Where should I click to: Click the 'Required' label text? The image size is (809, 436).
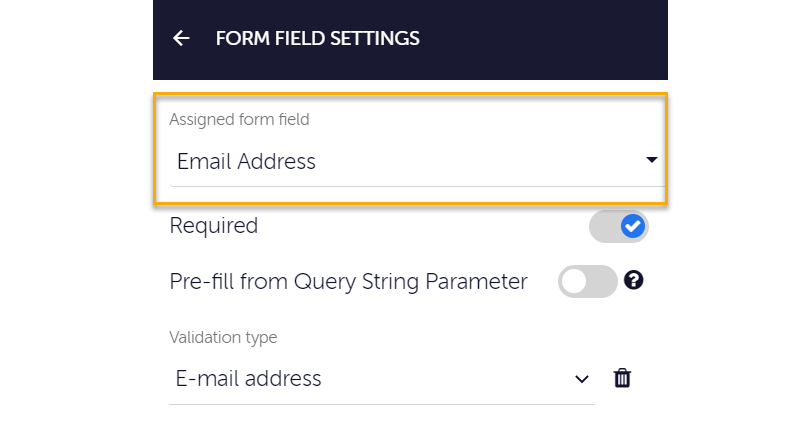pos(213,226)
